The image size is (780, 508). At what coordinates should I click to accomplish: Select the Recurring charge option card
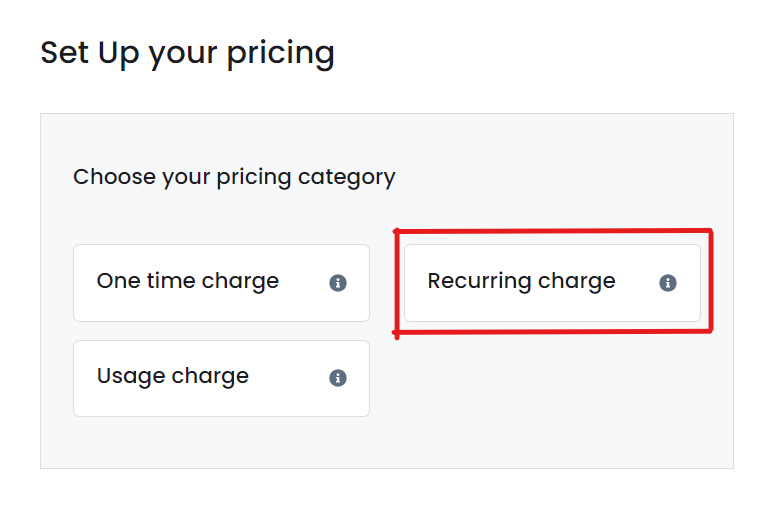[x=552, y=283]
